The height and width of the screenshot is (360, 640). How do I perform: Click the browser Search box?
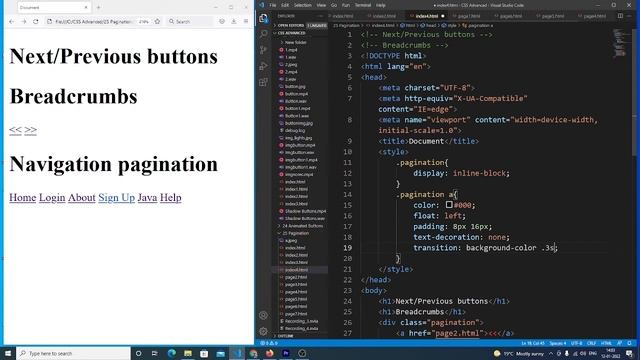(x=190, y=21)
